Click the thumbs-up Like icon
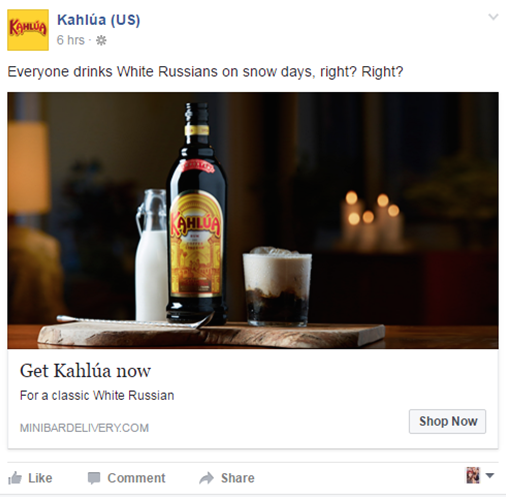The height and width of the screenshot is (497, 506). coord(15,478)
